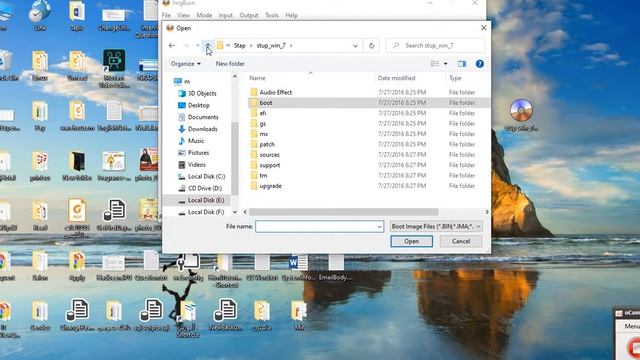
Task: Open 3D Objects in the navigation pane
Action: pyautogui.click(x=198, y=93)
